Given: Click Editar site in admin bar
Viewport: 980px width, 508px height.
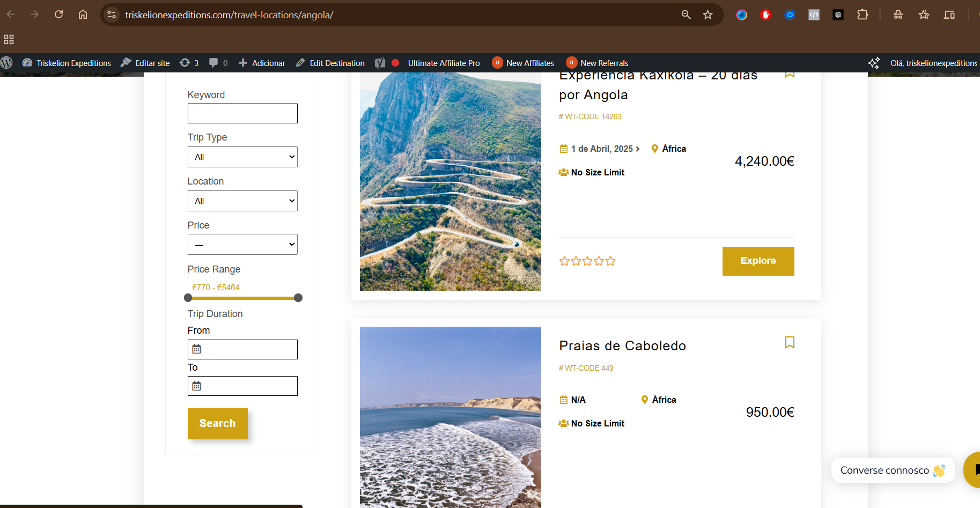Looking at the screenshot, I should click(145, 63).
